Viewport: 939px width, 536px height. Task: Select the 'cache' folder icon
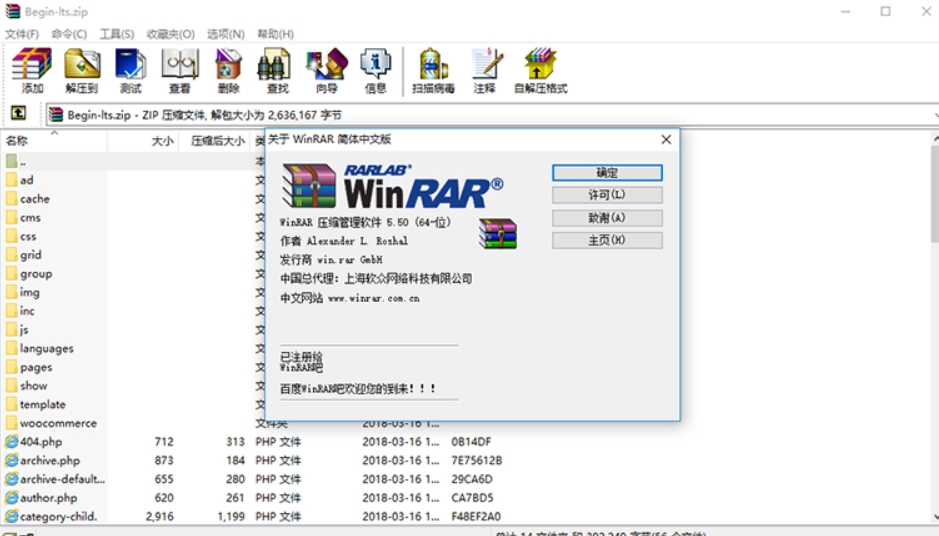[12, 198]
